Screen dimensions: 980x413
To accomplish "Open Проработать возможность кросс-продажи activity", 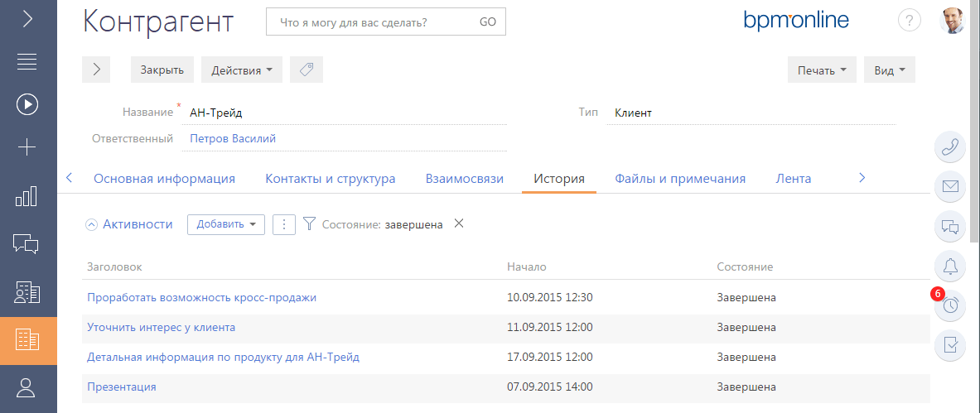I will (202, 297).
